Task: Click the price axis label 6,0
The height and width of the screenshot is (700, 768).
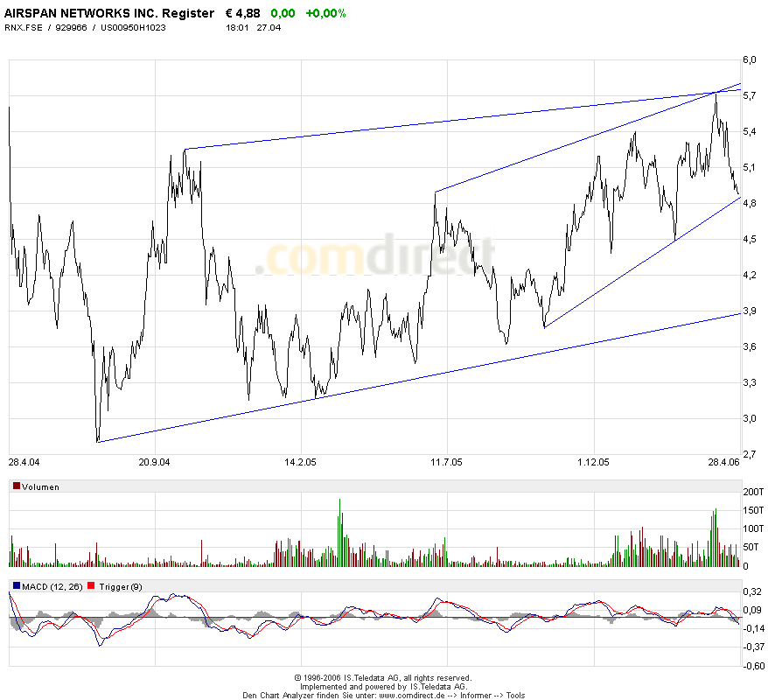Action: (x=750, y=59)
